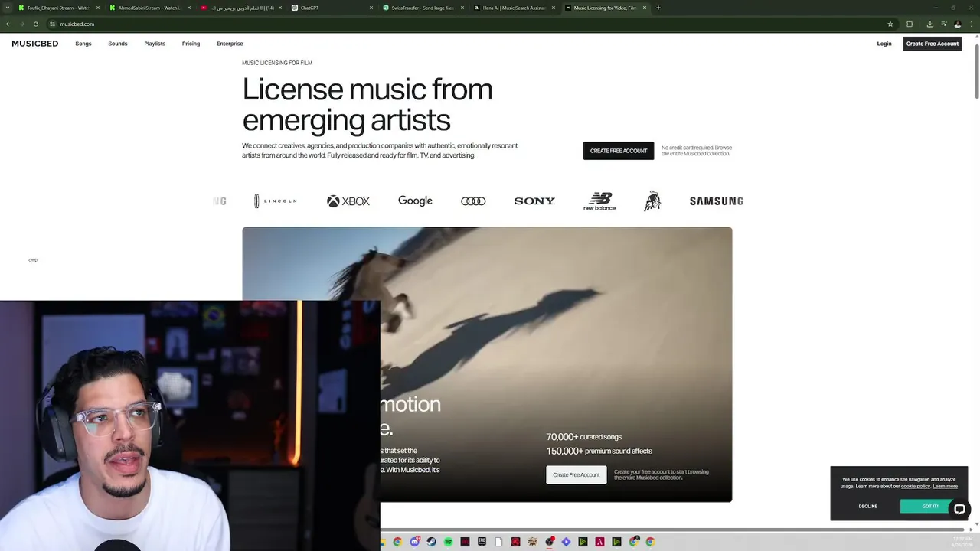The width and height of the screenshot is (980, 551).
Task: Open Steam from the taskbar
Action: [431, 542]
